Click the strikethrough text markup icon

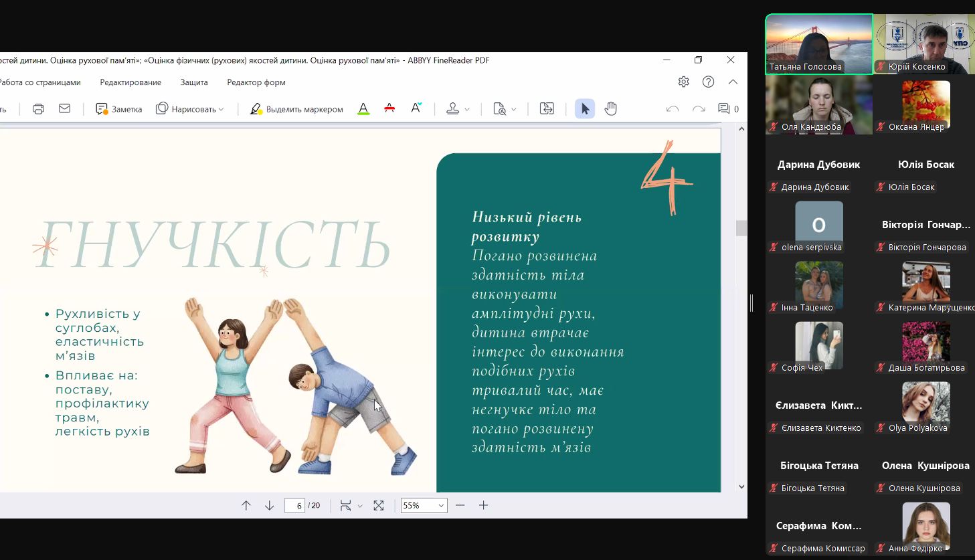pyautogui.click(x=389, y=108)
